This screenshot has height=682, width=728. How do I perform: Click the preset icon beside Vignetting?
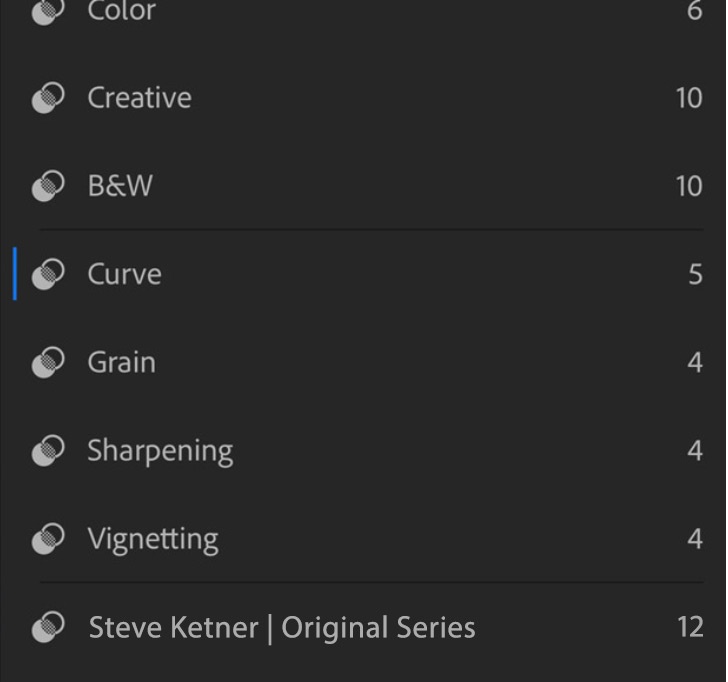(x=48, y=539)
